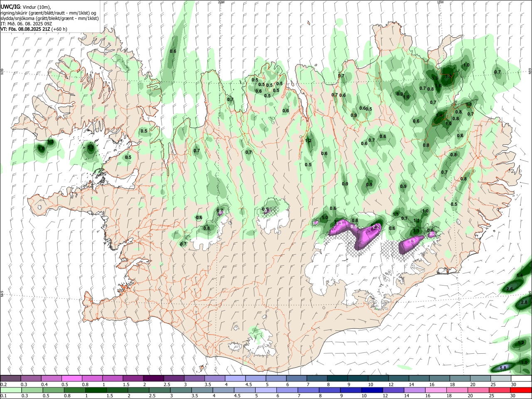The width and height of the screenshot is (532, 399).
Task: Click the 2.2 value in the purple snow area
Action: [377, 227]
